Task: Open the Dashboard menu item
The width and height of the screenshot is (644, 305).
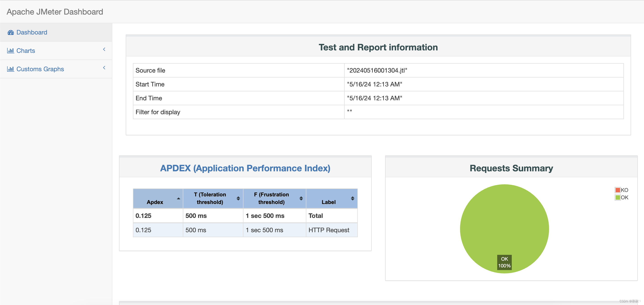Action: pyautogui.click(x=32, y=32)
